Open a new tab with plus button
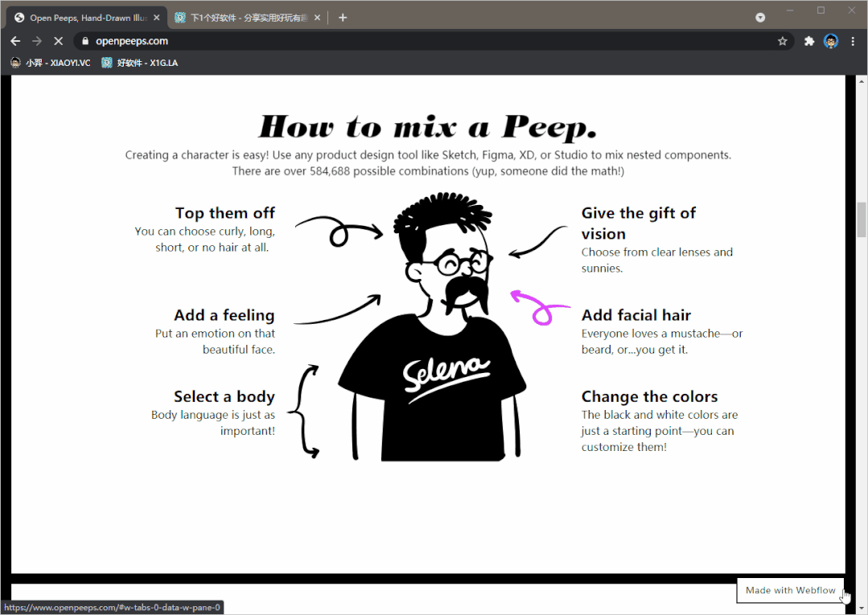 [343, 18]
